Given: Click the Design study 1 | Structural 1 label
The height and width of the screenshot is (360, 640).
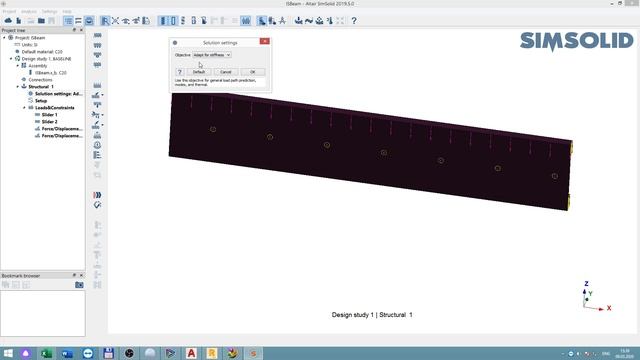Looking at the screenshot, I should 372,315.
